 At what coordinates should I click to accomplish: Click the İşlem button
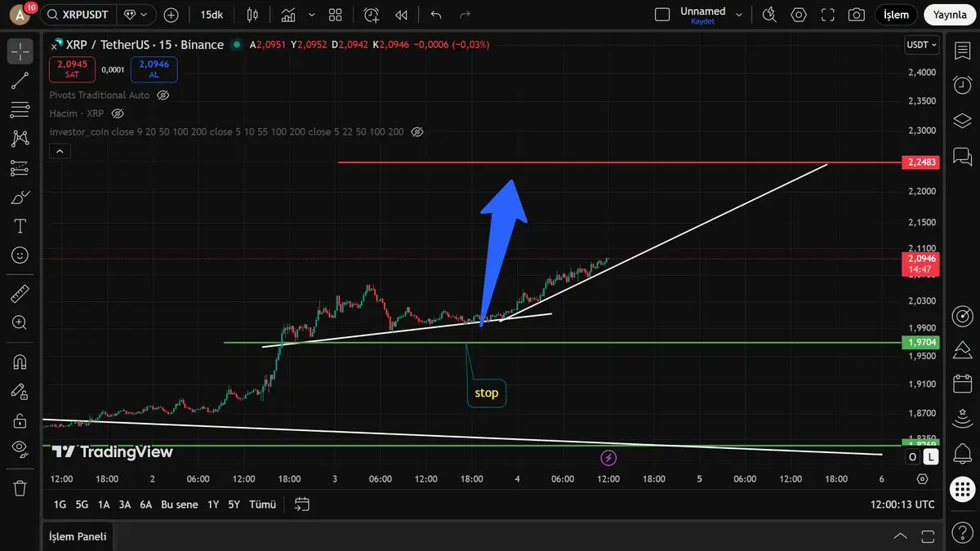pos(897,15)
